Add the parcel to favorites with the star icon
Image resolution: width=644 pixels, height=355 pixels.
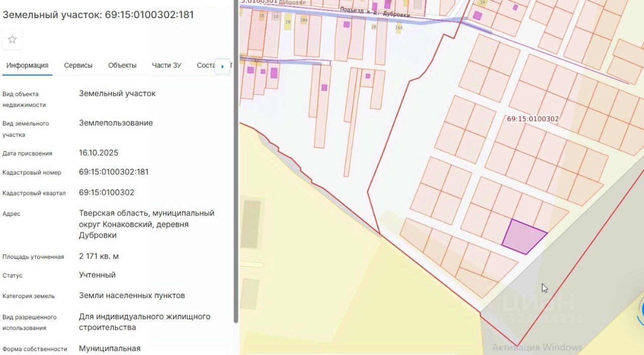[x=12, y=39]
